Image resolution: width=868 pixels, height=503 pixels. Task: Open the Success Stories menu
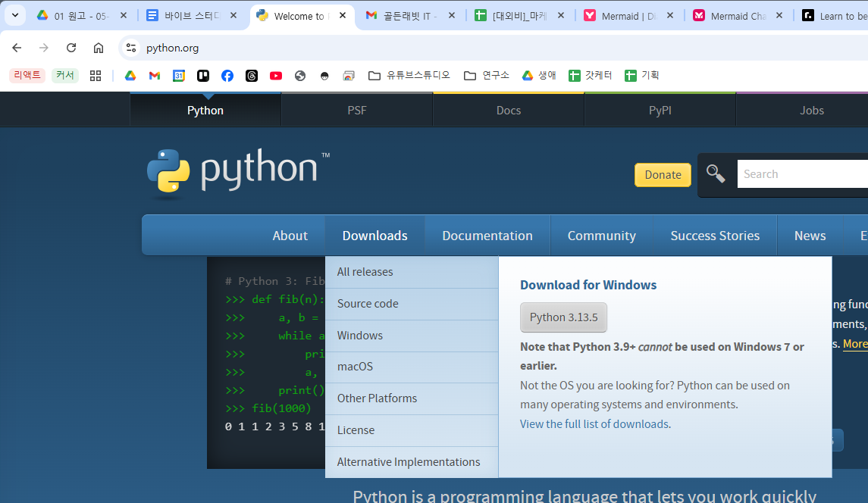pyautogui.click(x=715, y=236)
